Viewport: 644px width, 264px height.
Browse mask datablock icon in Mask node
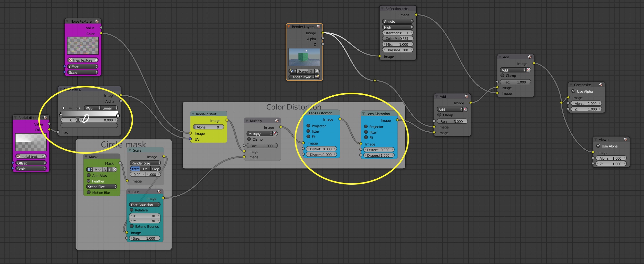pyautogui.click(x=90, y=170)
